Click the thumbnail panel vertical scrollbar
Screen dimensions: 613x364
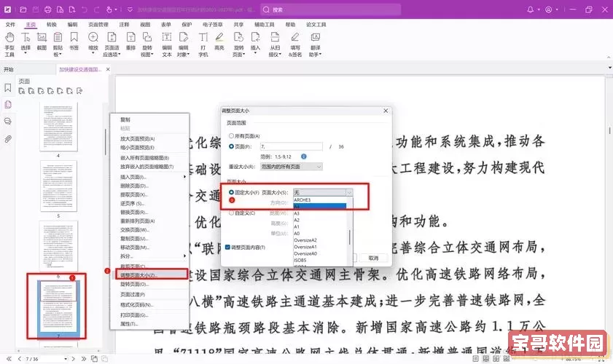[105, 142]
